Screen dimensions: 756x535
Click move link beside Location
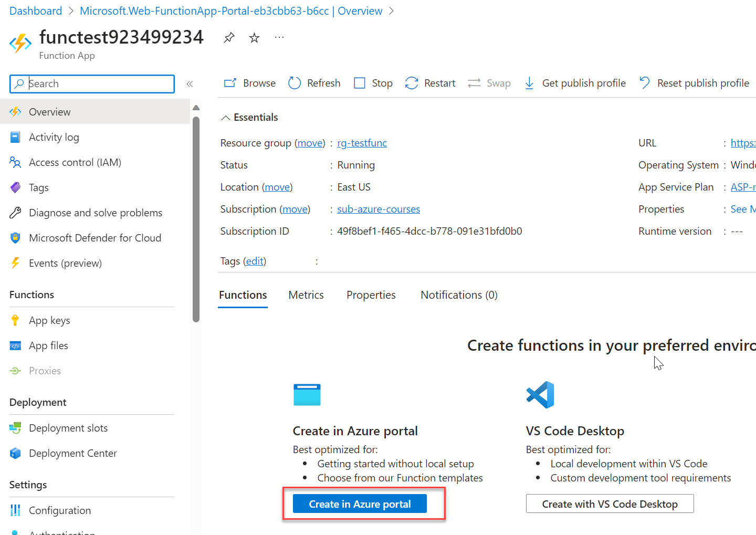coord(277,187)
